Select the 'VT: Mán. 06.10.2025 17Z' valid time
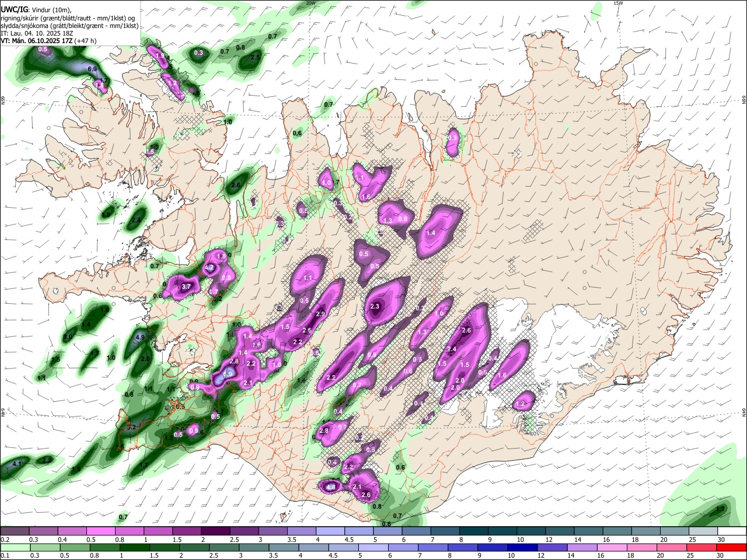Image resolution: width=747 pixels, height=560 pixels. click(36, 41)
